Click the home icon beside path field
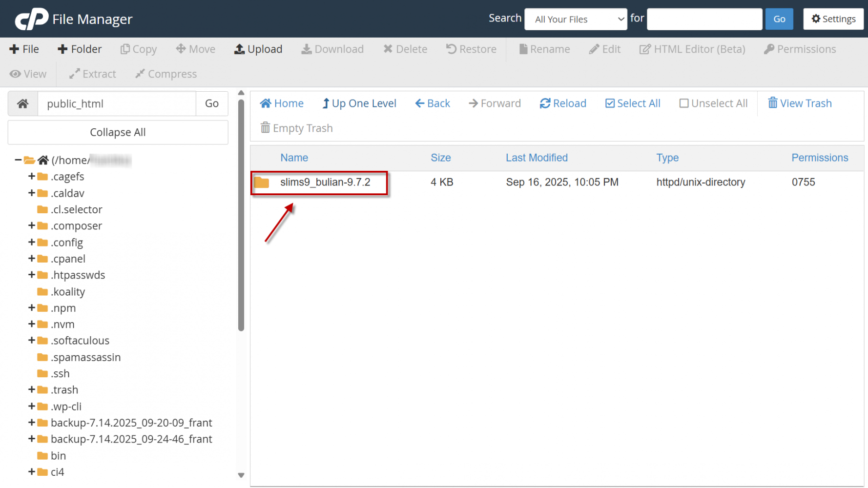Screen dimensions: 868x488 pos(23,103)
